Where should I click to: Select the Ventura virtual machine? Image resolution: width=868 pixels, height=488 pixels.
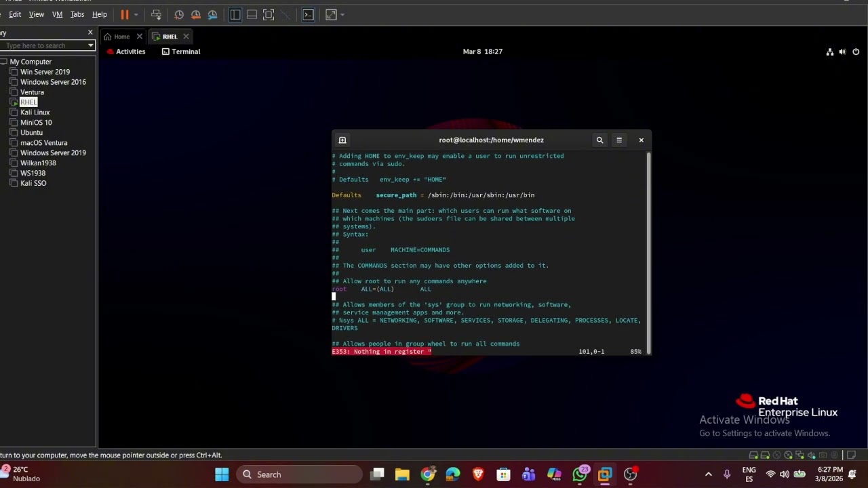click(x=32, y=92)
